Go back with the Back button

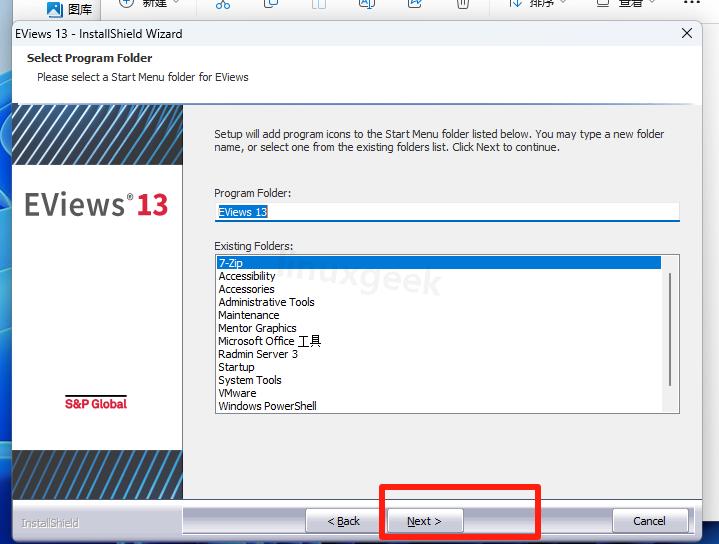click(x=344, y=521)
